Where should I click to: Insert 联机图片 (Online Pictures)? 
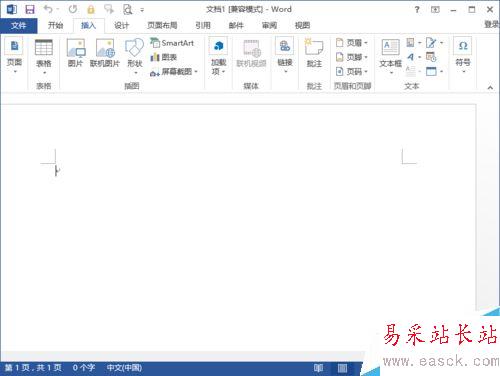click(105, 53)
